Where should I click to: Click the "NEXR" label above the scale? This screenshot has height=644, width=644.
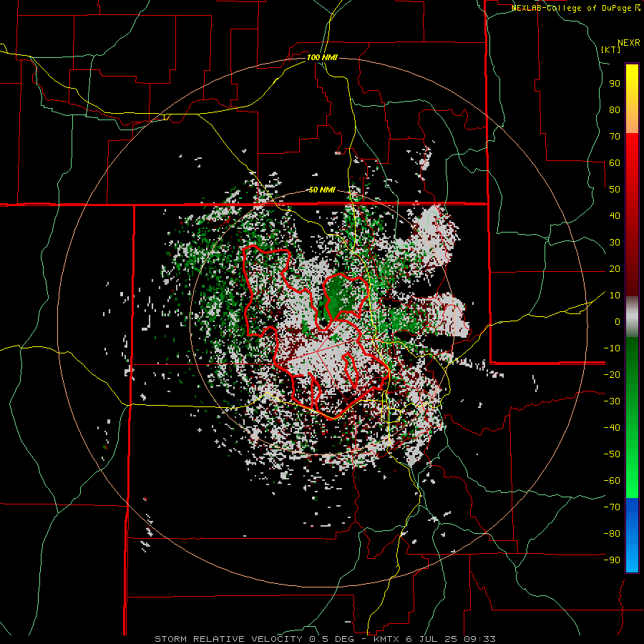pyautogui.click(x=629, y=43)
